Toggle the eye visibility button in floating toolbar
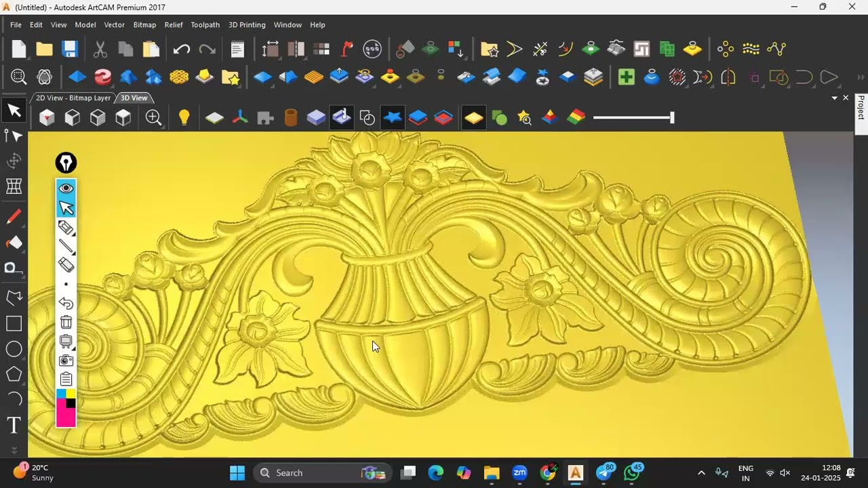Image resolution: width=868 pixels, height=488 pixels. 66,188
